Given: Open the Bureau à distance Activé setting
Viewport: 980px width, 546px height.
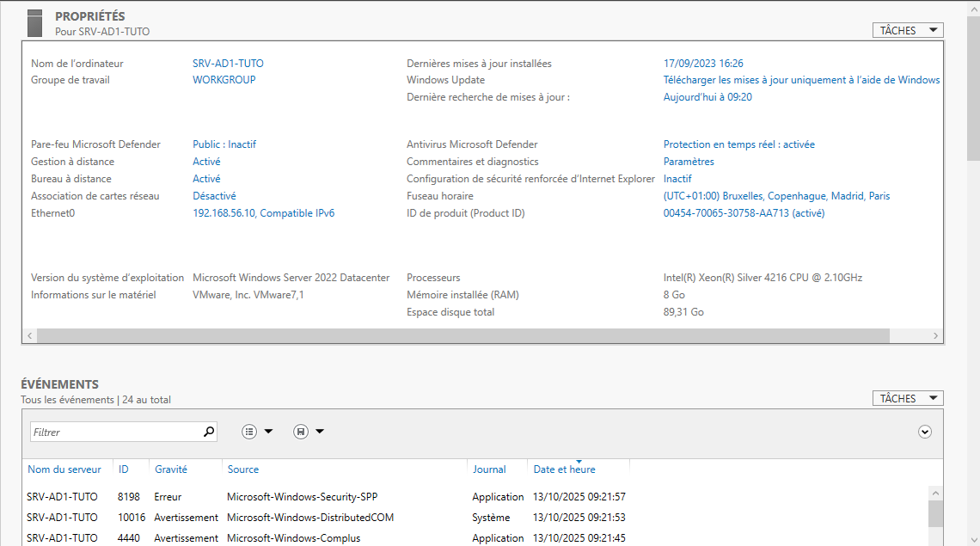Looking at the screenshot, I should (x=206, y=179).
